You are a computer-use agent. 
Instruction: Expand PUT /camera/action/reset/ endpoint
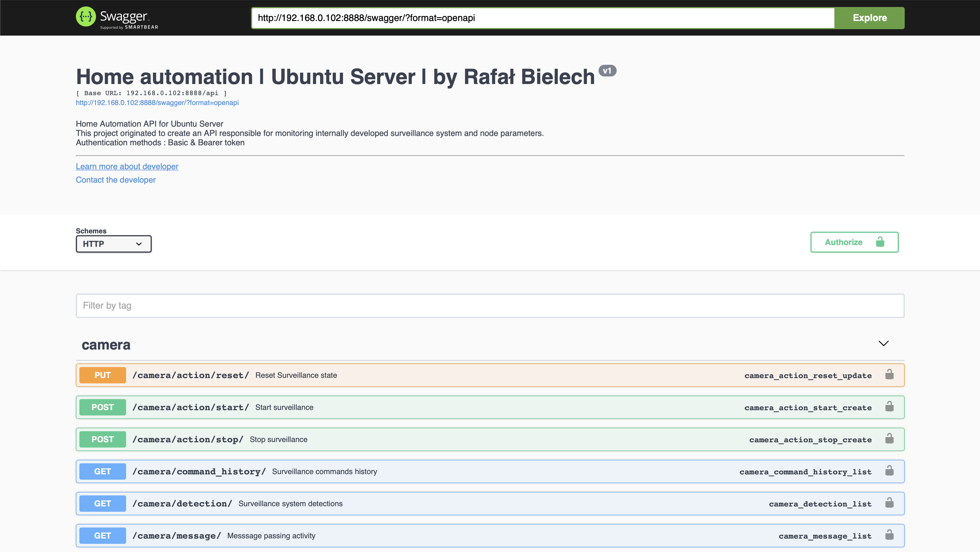click(x=490, y=375)
